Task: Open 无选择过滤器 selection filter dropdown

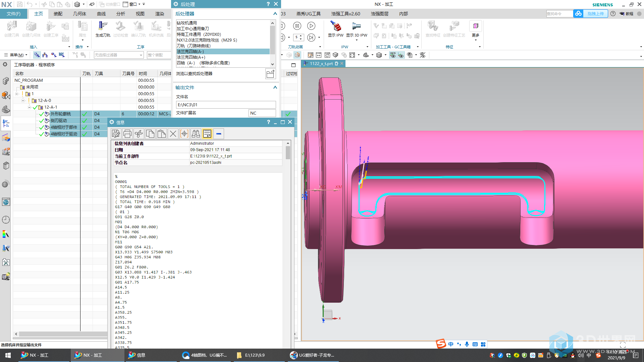Action: click(119, 55)
